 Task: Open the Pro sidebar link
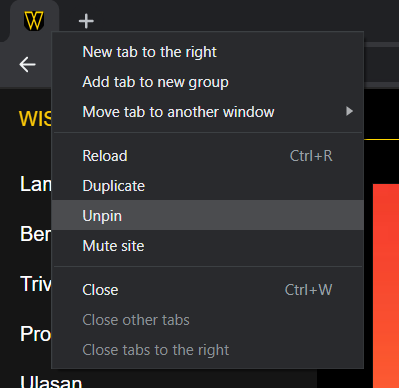click(x=36, y=334)
